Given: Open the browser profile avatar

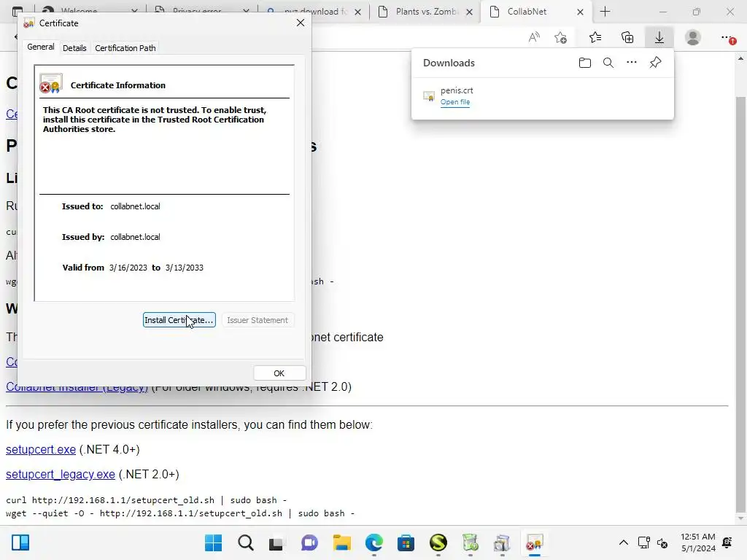Looking at the screenshot, I should click(x=693, y=37).
